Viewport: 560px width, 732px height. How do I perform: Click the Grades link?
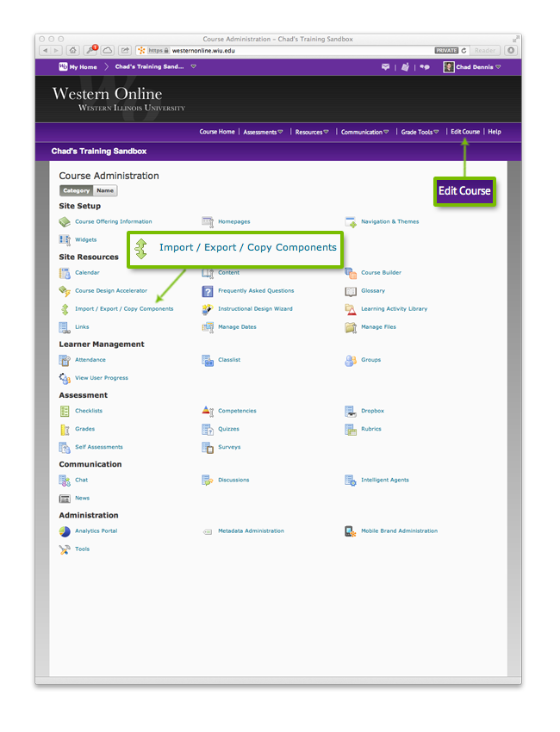85,429
